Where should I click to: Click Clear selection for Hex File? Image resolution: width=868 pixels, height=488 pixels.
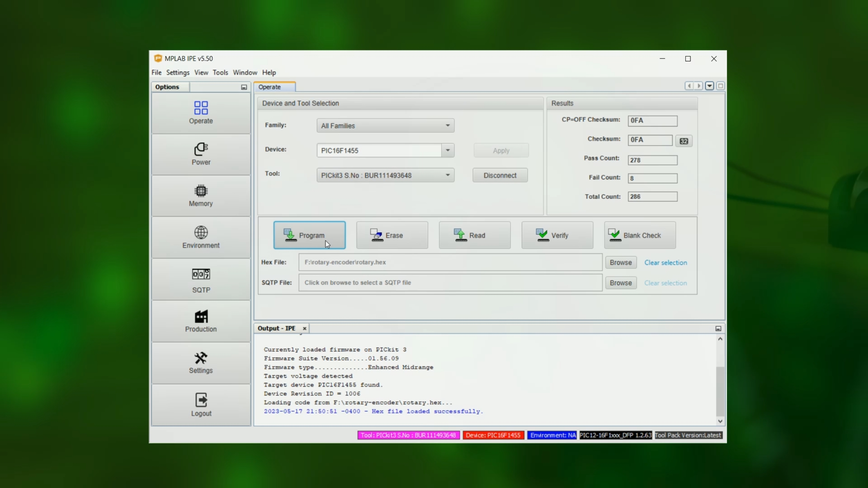click(x=665, y=263)
